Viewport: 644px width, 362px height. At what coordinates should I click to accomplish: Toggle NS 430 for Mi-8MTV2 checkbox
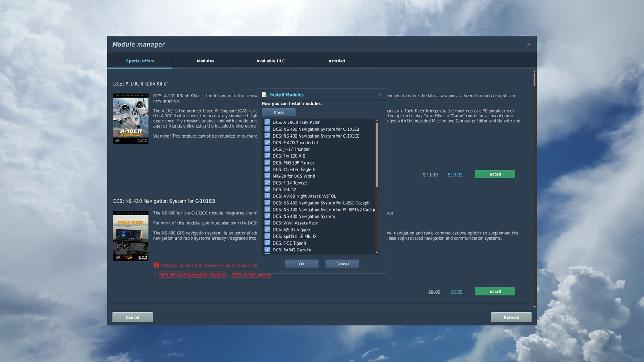[x=267, y=210]
